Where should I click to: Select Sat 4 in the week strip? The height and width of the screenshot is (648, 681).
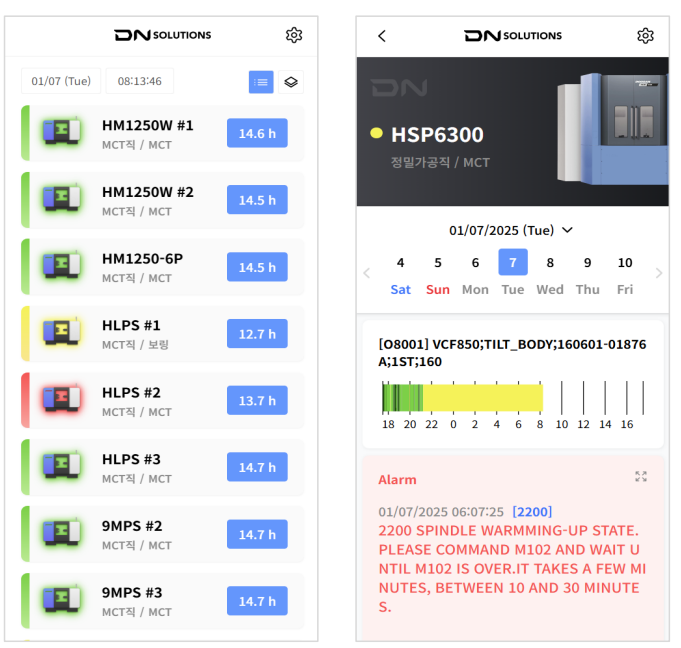400,274
